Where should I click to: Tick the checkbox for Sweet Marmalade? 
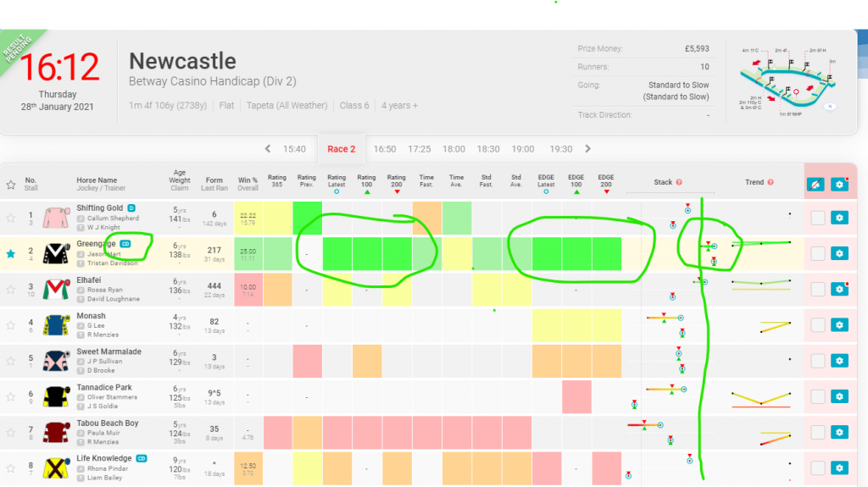(x=817, y=361)
